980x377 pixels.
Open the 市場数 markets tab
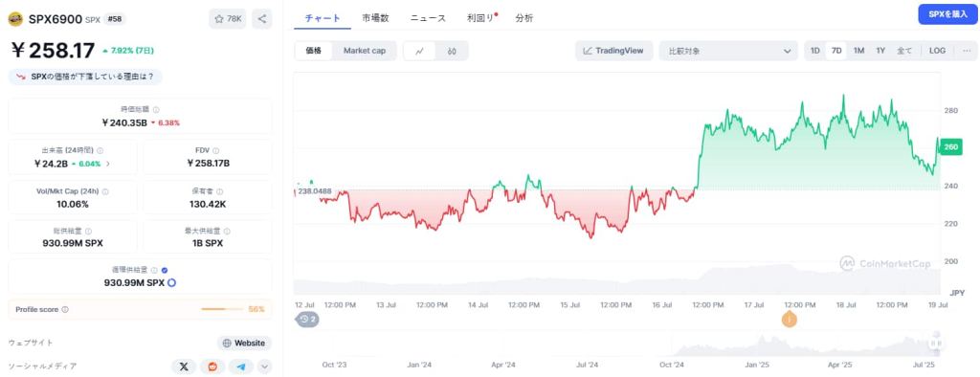click(x=375, y=18)
